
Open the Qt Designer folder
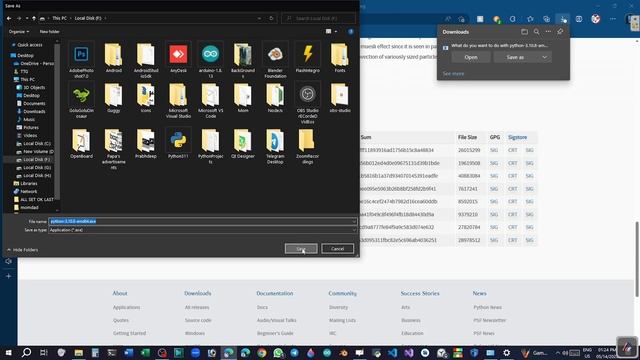[x=243, y=143]
